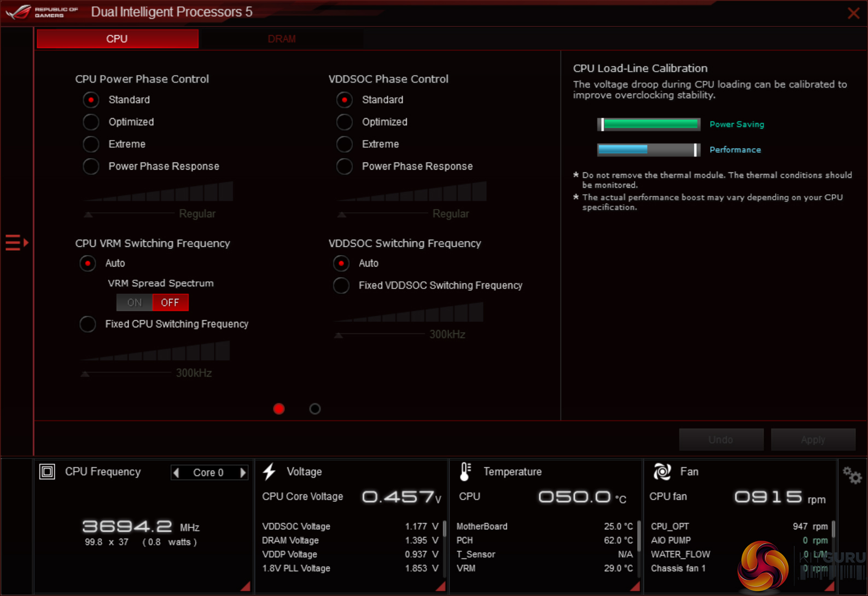Select Auto for VDDSOC Switching Frequency
868x596 pixels.
(x=341, y=263)
